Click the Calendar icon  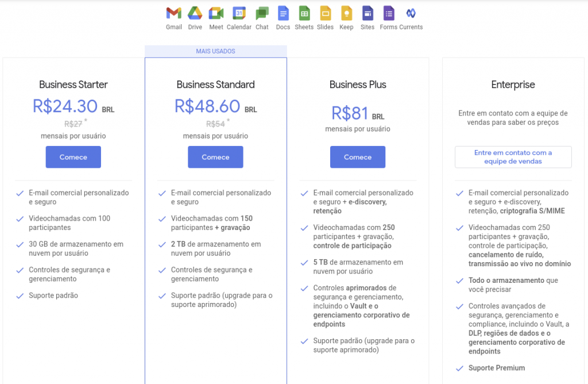click(x=239, y=14)
